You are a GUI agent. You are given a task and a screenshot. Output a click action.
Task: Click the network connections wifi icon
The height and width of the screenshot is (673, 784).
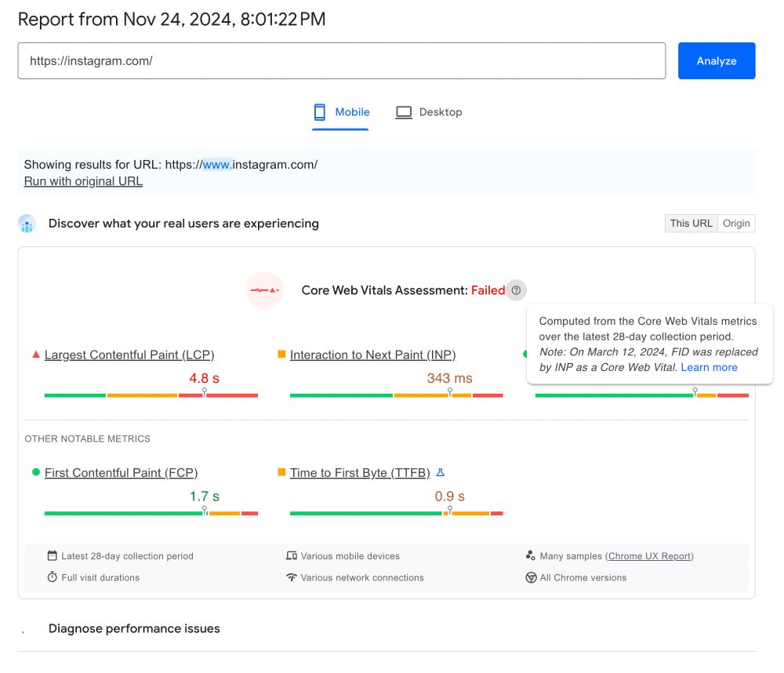click(x=292, y=577)
